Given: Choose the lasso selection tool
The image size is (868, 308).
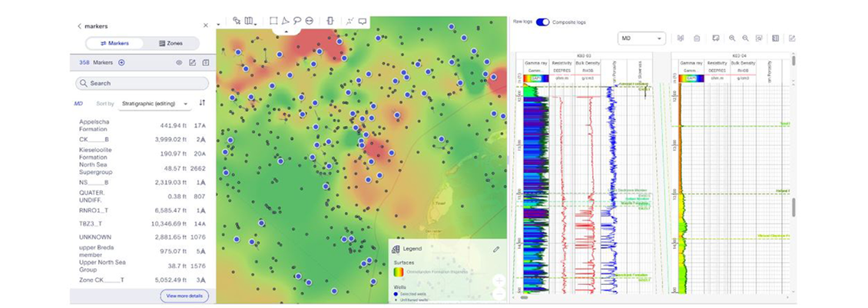Looking at the screenshot, I should pyautogui.click(x=297, y=21).
